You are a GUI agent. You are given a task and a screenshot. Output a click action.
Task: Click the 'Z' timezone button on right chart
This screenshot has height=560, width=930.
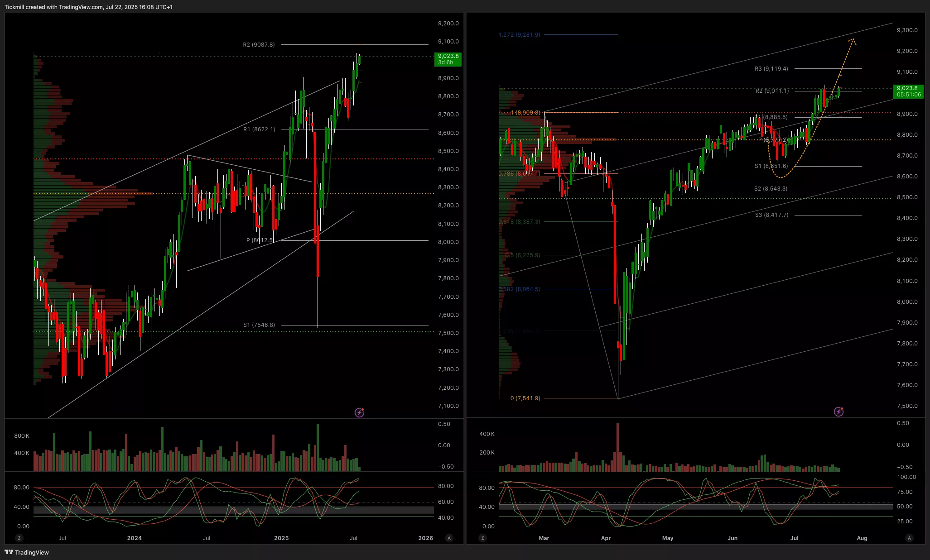(x=482, y=538)
